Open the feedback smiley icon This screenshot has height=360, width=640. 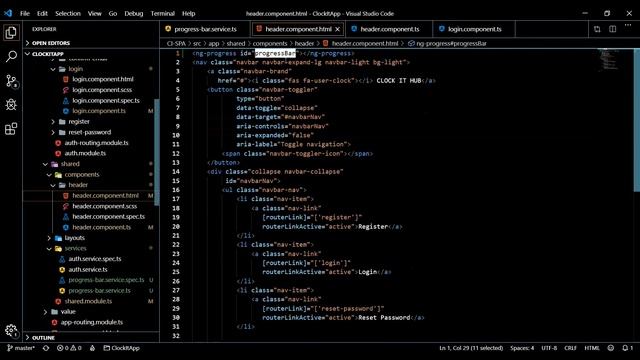point(611,348)
